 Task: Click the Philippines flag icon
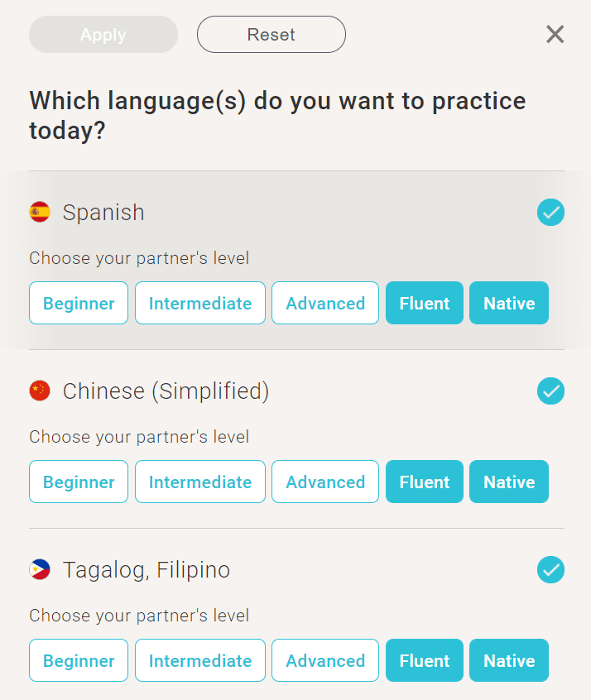40,569
